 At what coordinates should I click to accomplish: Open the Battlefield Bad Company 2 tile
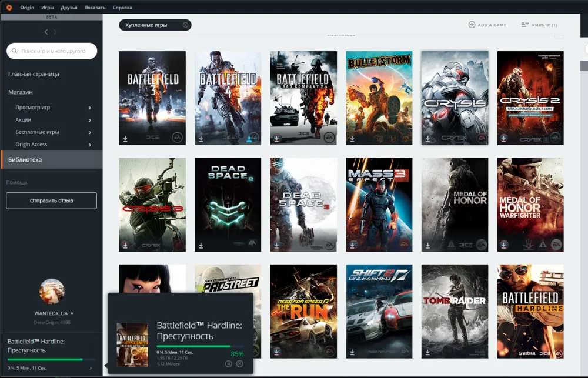click(x=303, y=98)
